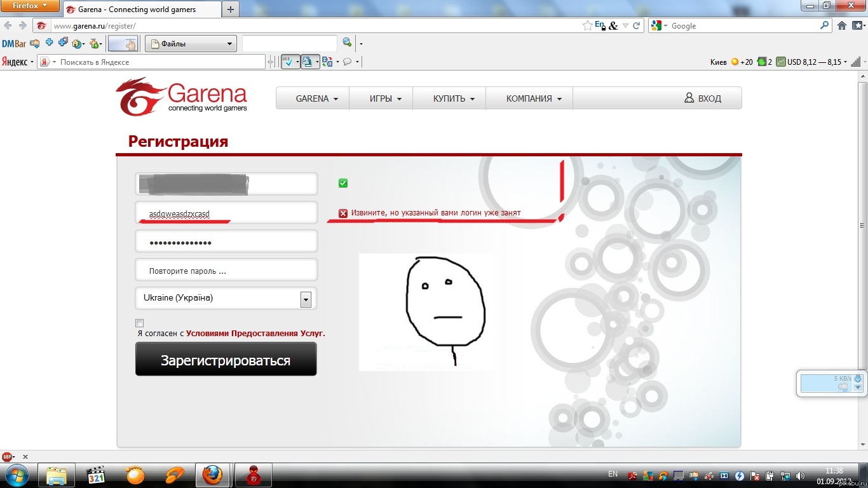Open the КОМПАНИЯ navigation menu
Image resolution: width=868 pixels, height=488 pixels.
coord(534,98)
